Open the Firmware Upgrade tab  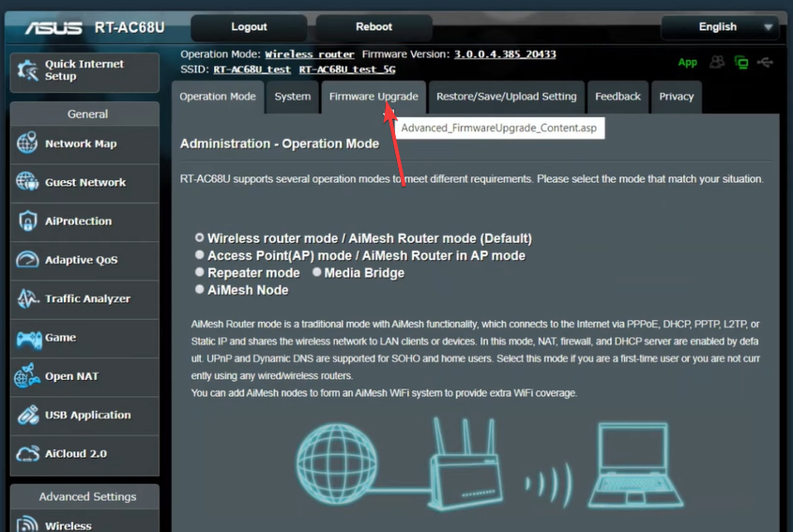pos(374,97)
